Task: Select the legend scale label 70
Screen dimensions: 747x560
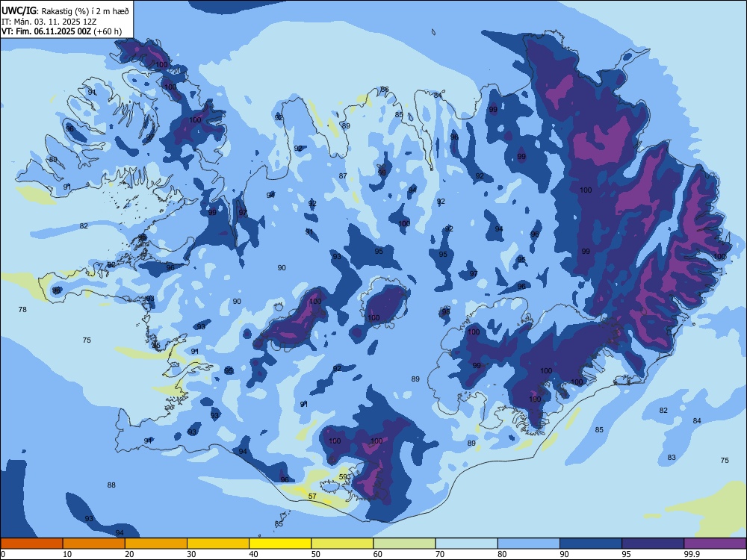Action: (440, 554)
